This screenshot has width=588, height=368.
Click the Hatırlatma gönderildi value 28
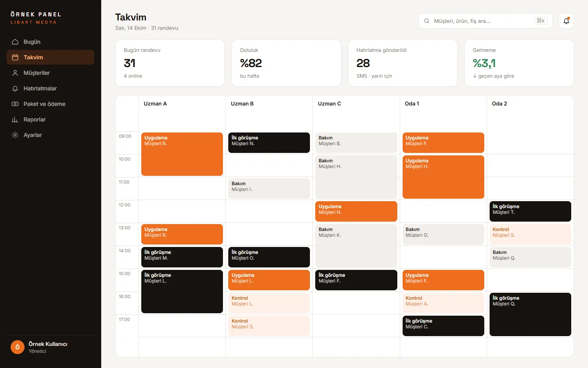tap(363, 63)
